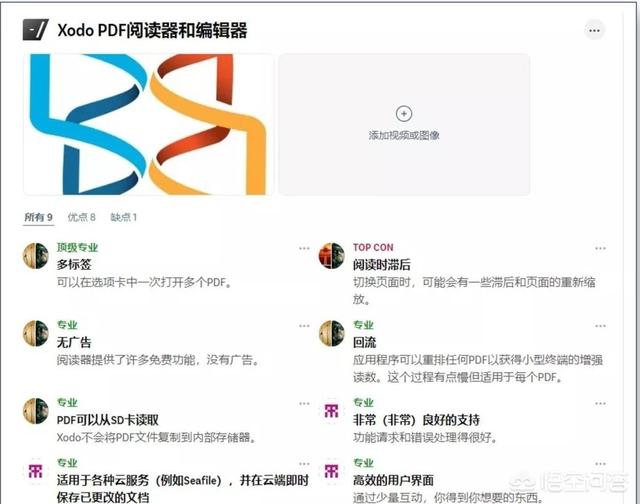Open the 阅读时滞后 con heading
The image size is (640, 504).
[382, 265]
